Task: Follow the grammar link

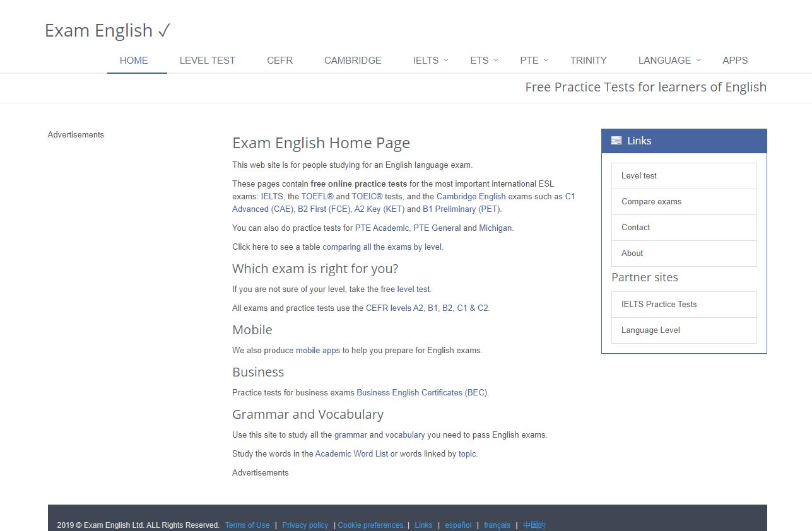Action: [x=351, y=435]
